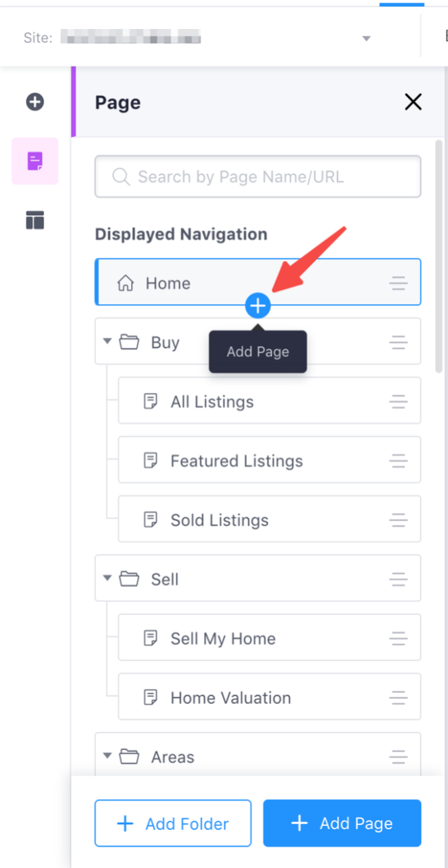The width and height of the screenshot is (448, 868).
Task: Open the Site selector dropdown
Action: [367, 38]
